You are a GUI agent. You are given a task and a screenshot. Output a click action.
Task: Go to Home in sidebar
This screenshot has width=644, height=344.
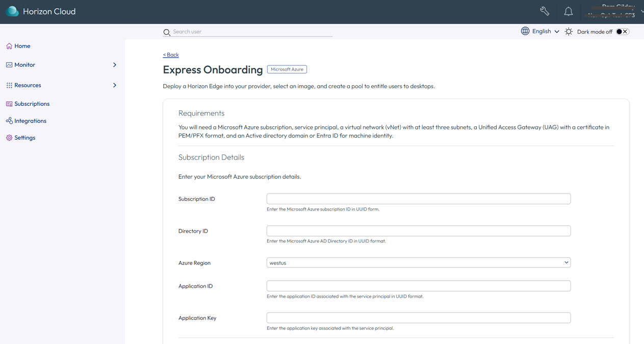(x=22, y=46)
